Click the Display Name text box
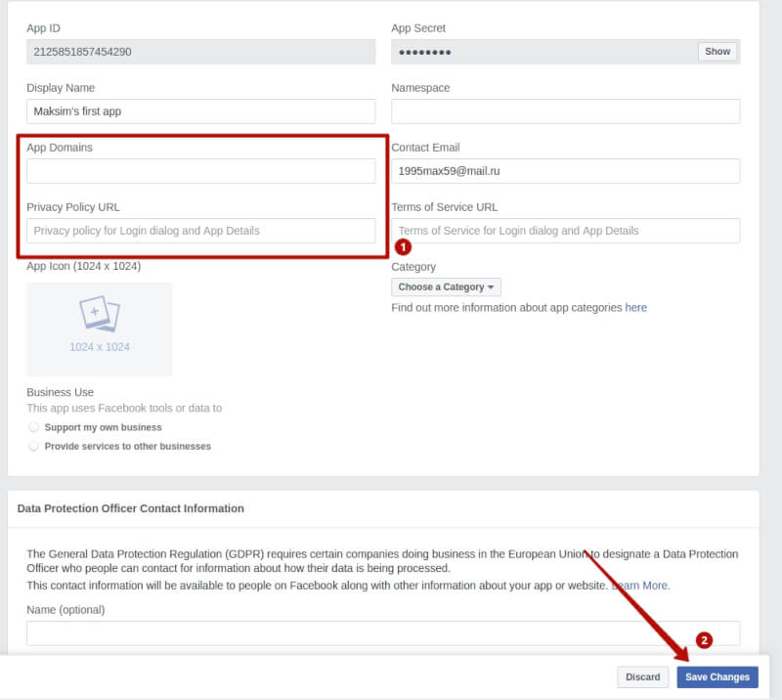The width and height of the screenshot is (782, 700). tap(199, 110)
